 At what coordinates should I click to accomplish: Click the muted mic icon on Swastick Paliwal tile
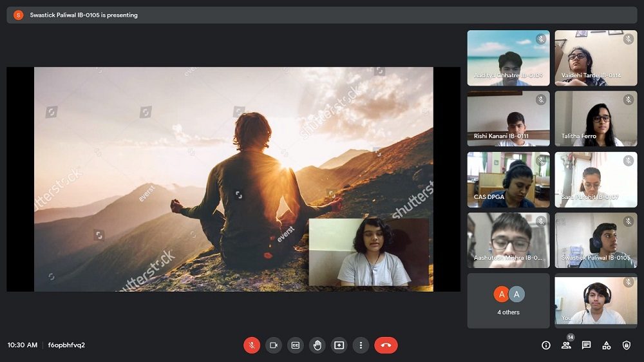pyautogui.click(x=629, y=222)
